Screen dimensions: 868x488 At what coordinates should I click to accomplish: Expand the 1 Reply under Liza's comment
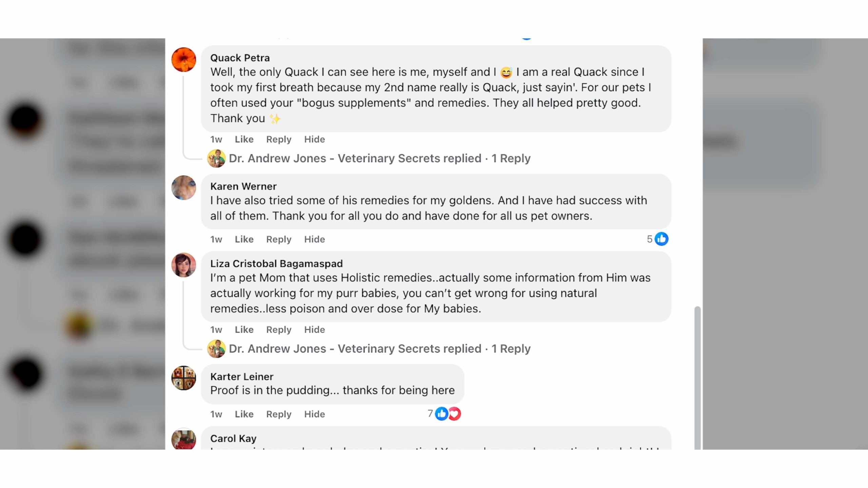pos(511,349)
